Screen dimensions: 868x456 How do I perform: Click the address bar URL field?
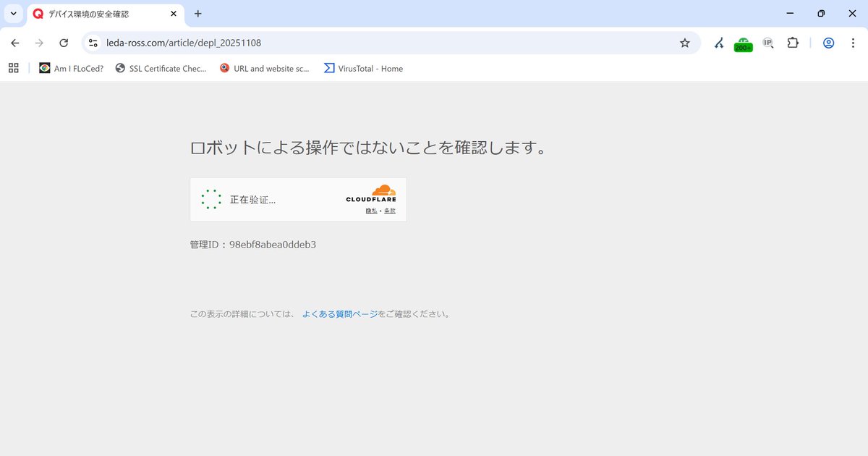click(391, 43)
